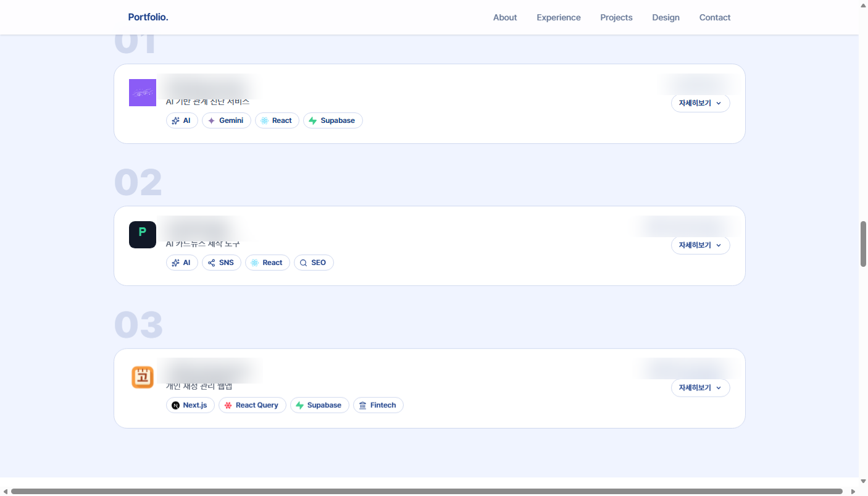Expand 자세히보기 for project 03

pos(701,388)
